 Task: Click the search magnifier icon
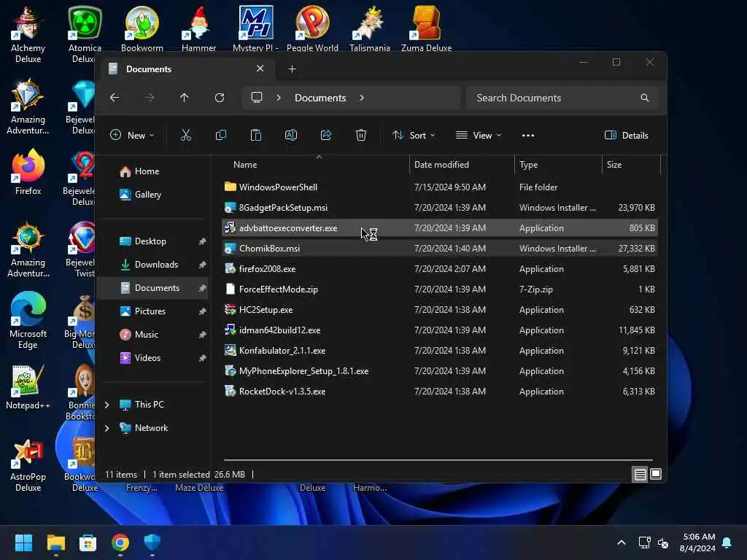tap(645, 98)
